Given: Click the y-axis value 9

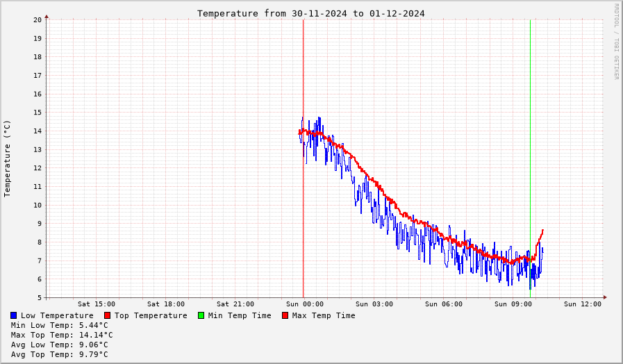Looking at the screenshot, I should click(x=40, y=224).
